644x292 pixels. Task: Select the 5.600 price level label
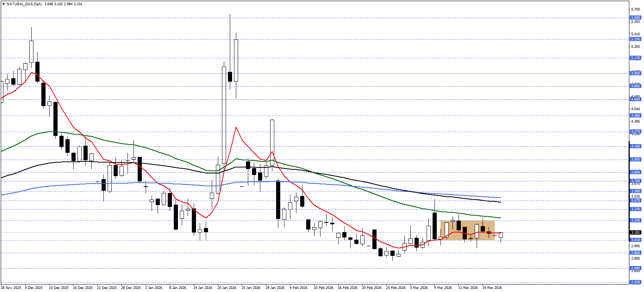pyautogui.click(x=635, y=18)
